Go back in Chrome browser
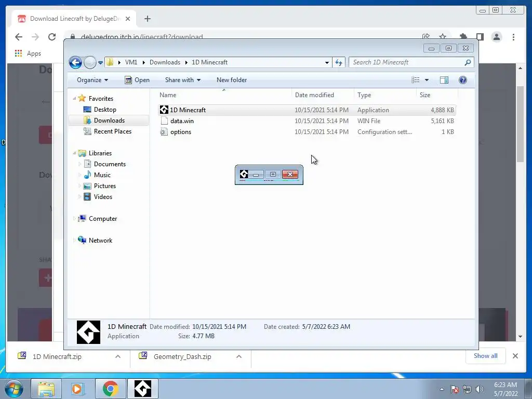Screen dimensions: 532x399 click(x=19, y=37)
